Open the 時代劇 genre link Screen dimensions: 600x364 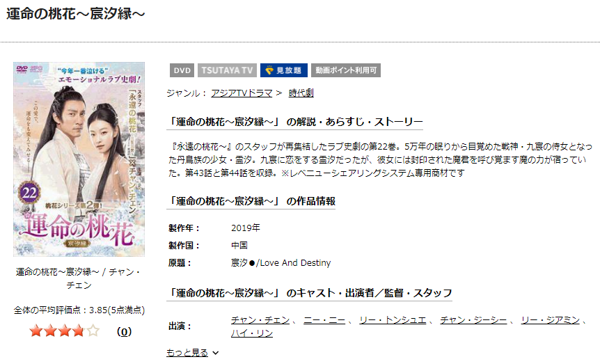pyautogui.click(x=301, y=93)
